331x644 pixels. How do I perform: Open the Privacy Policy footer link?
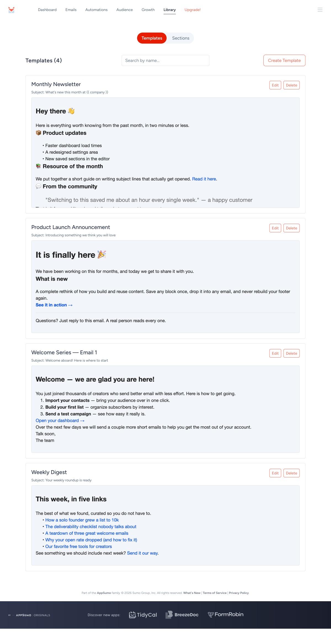239,593
